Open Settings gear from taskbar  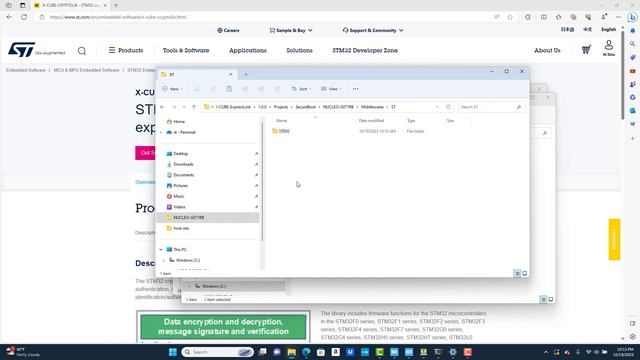click(x=453, y=352)
